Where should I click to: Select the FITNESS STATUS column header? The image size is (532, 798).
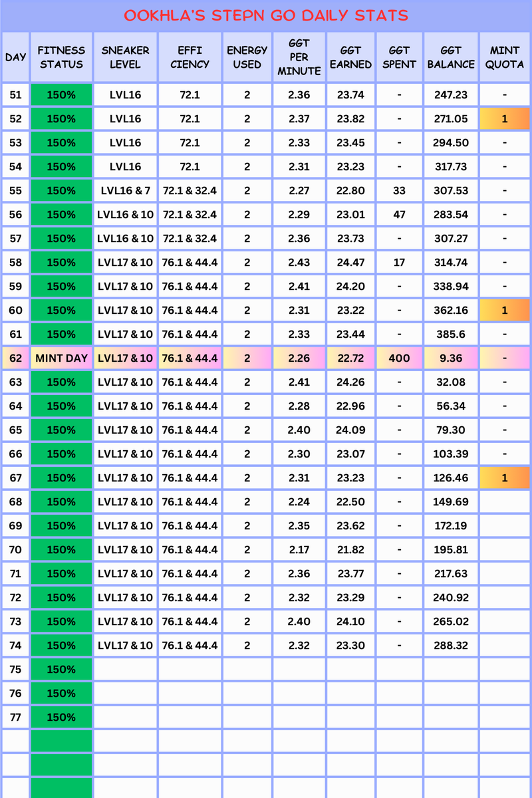[x=61, y=57]
